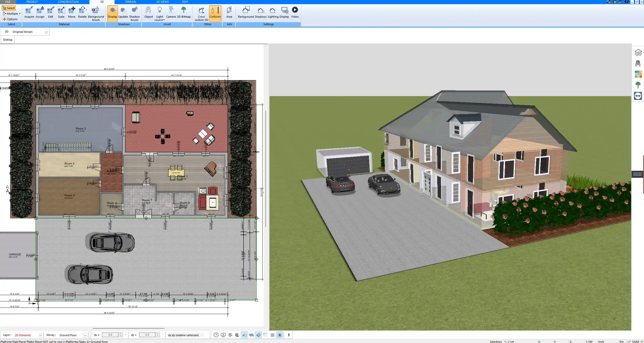
Task: Decrease the dy value stepper
Action: coord(158,336)
